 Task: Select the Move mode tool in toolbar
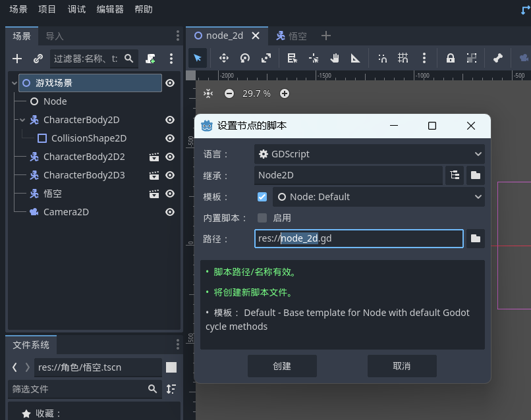click(x=224, y=58)
